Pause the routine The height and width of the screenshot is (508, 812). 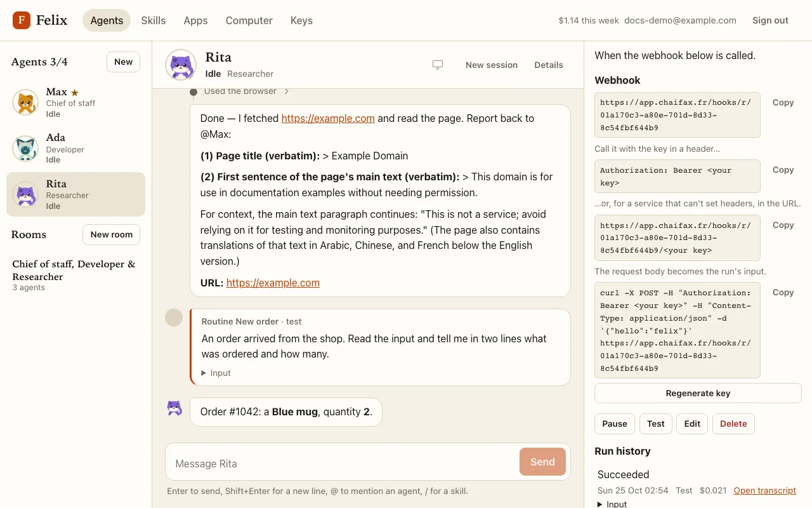tap(615, 424)
